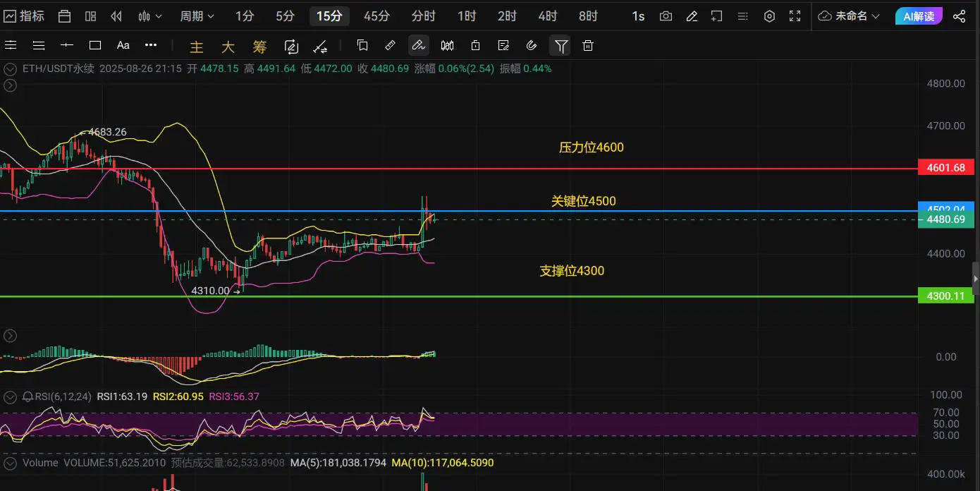Image resolution: width=980 pixels, height=491 pixels.
Task: Toggle the 大 indicator button
Action: [x=228, y=47]
